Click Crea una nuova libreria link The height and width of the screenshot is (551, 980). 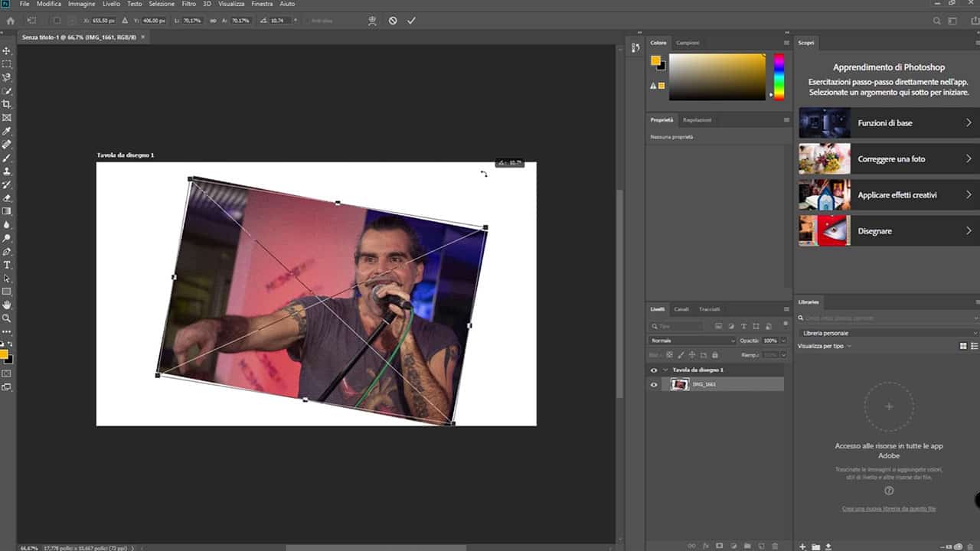click(x=889, y=508)
